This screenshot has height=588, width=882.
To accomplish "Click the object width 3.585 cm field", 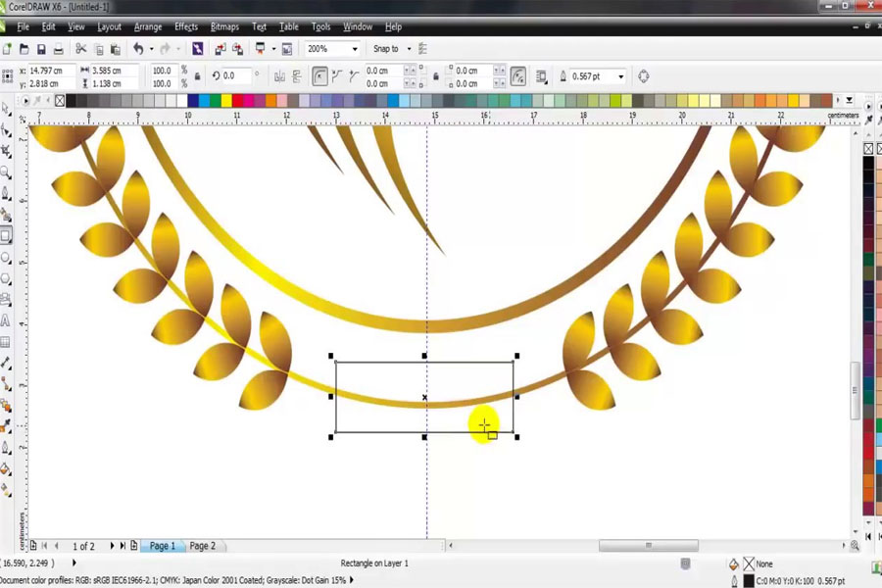I will [115, 71].
